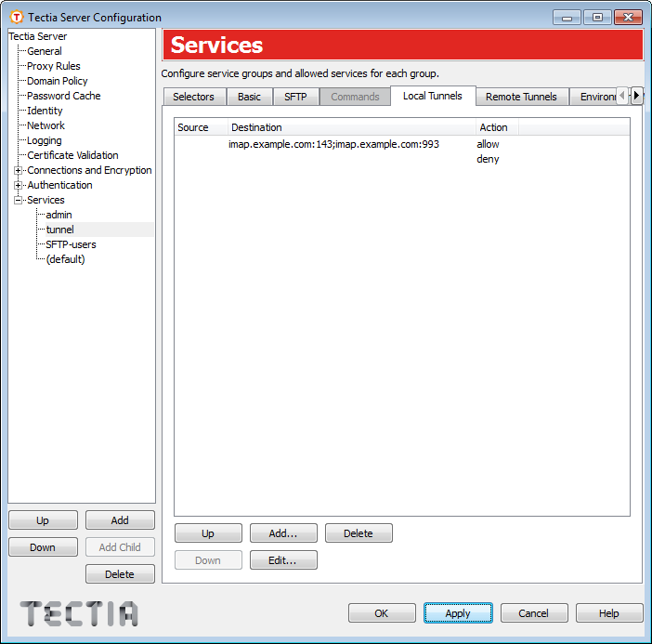Open Help for this page
The image size is (652, 644).
click(x=609, y=613)
